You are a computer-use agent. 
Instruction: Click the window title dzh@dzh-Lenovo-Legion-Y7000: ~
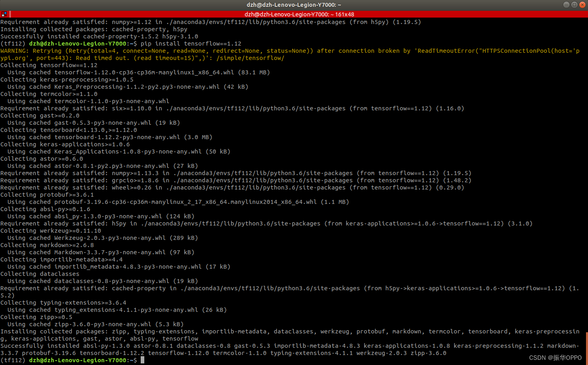click(294, 5)
